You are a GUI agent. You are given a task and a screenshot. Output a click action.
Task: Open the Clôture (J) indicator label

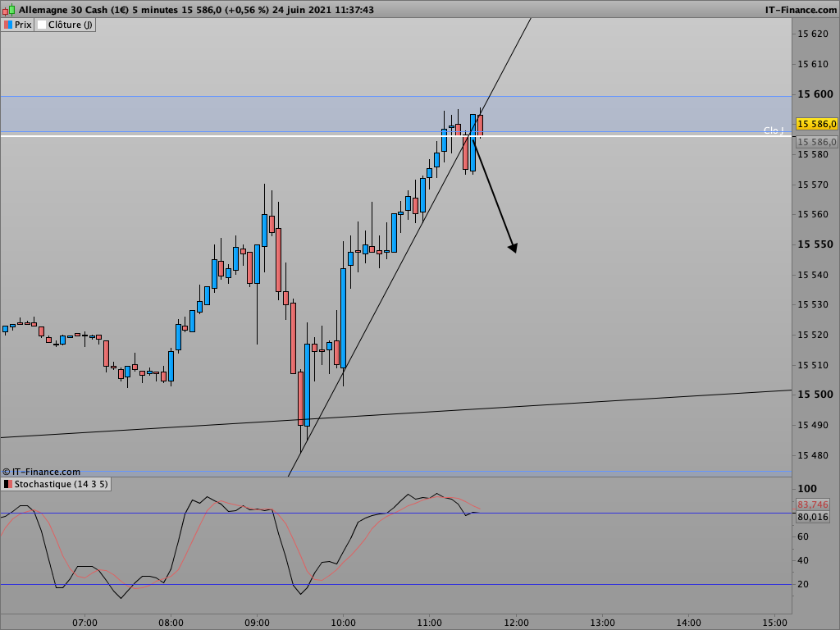[65, 25]
